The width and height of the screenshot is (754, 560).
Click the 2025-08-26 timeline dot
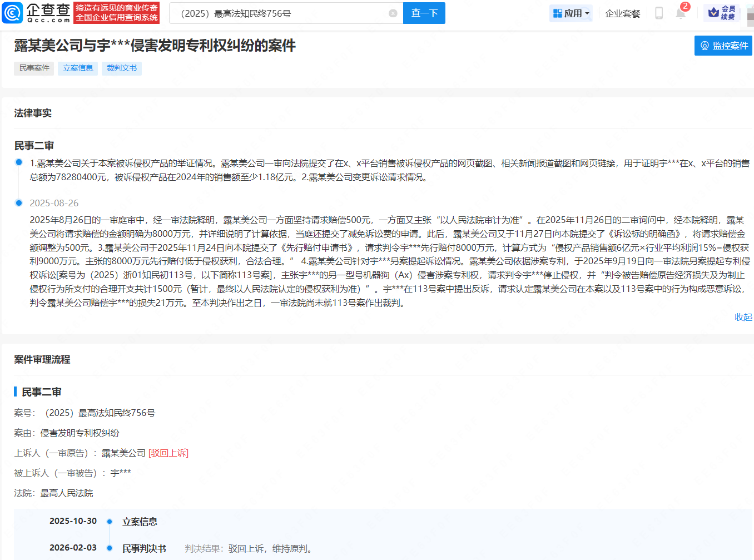coord(19,203)
